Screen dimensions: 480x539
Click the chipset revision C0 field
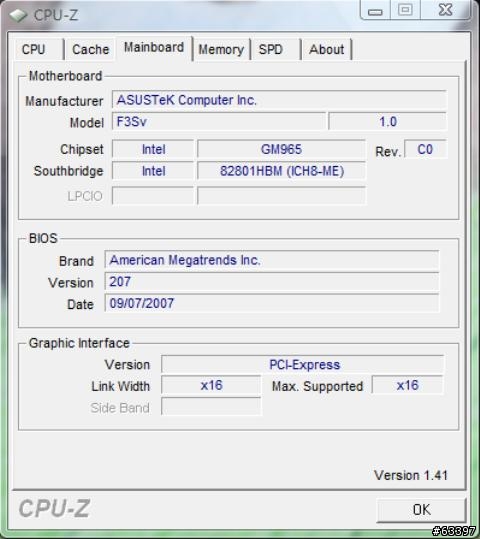point(425,150)
